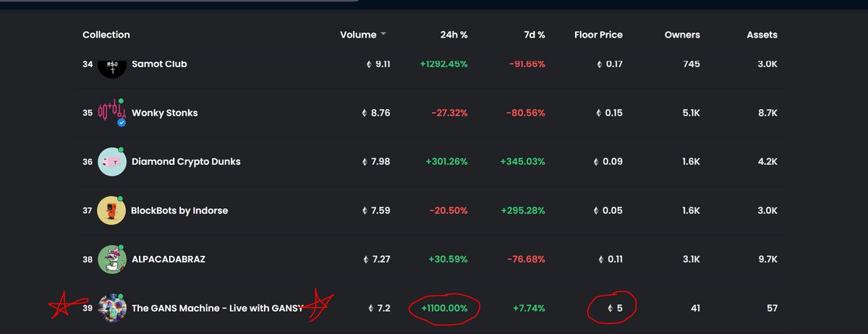Image resolution: width=868 pixels, height=334 pixels.
Task: Click the +345.03% 7d change value
Action: (522, 161)
